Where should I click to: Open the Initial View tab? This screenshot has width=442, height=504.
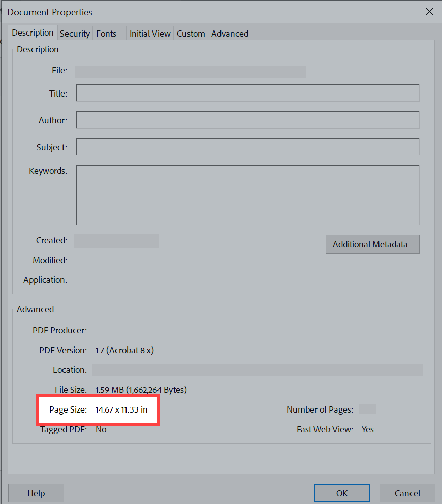150,34
